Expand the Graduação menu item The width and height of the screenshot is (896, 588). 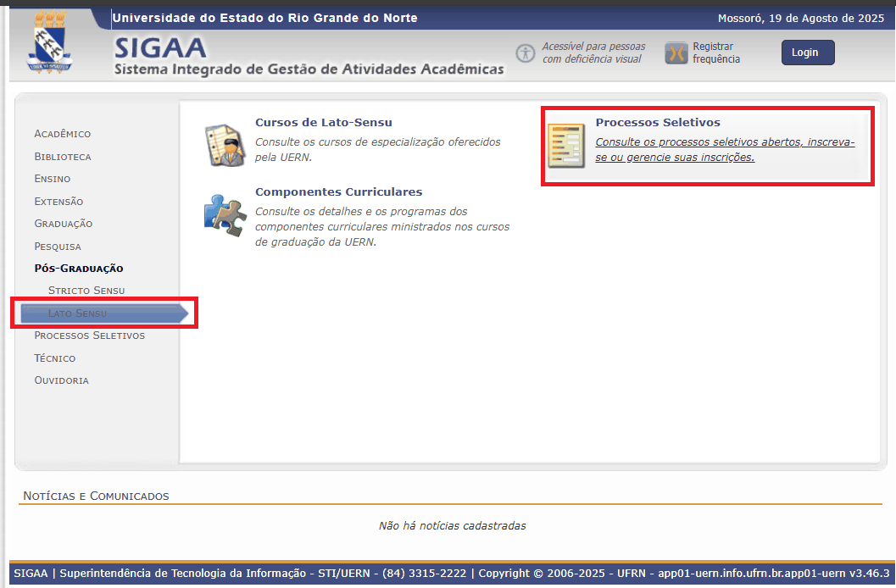(x=63, y=224)
